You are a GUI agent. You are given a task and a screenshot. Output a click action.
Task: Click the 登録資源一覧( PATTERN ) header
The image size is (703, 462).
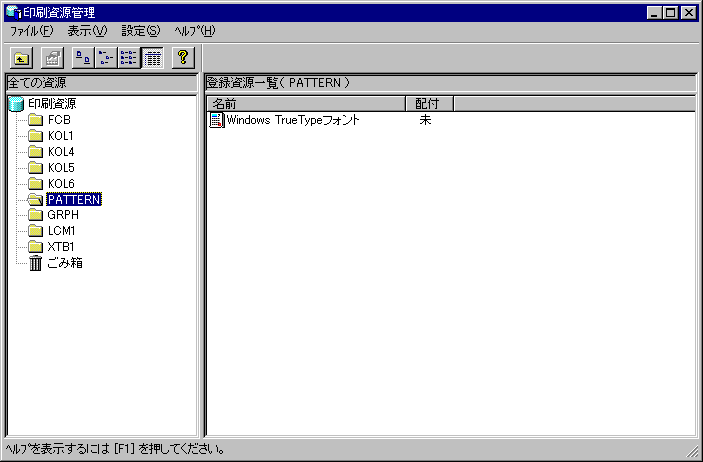tap(450, 83)
